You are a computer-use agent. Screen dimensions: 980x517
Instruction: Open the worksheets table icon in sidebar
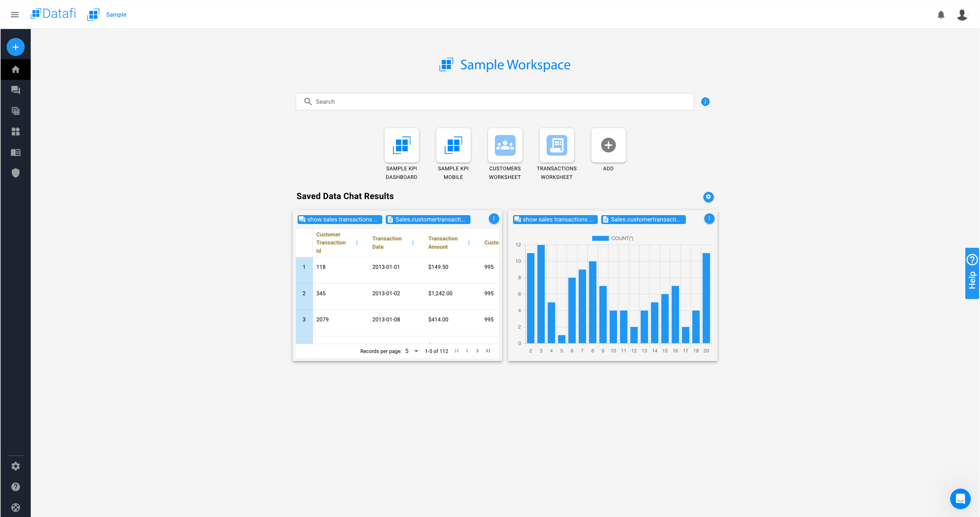[16, 111]
